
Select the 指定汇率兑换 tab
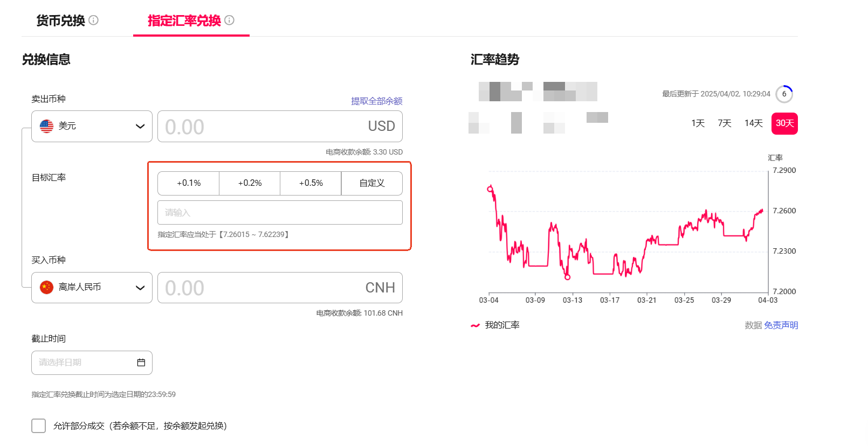coord(184,20)
